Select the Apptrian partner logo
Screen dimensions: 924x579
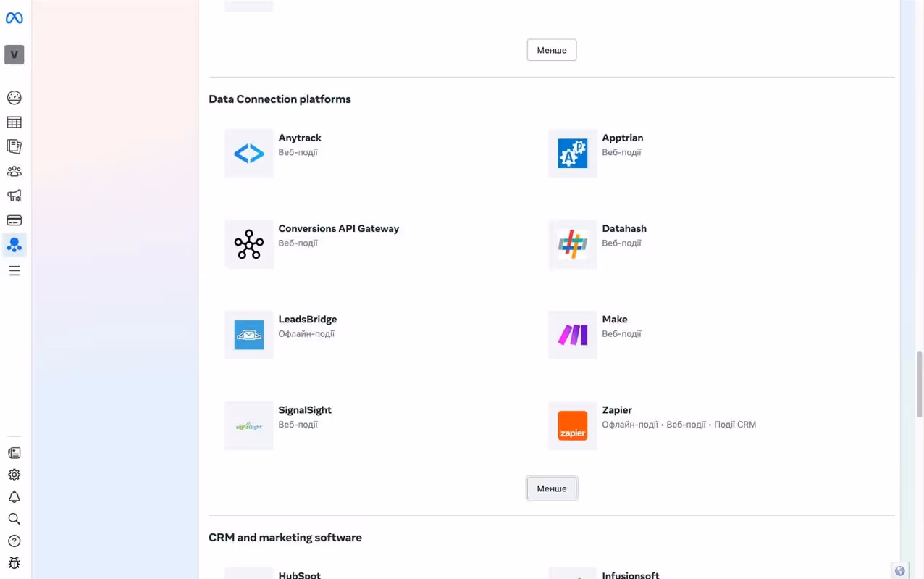tap(573, 153)
